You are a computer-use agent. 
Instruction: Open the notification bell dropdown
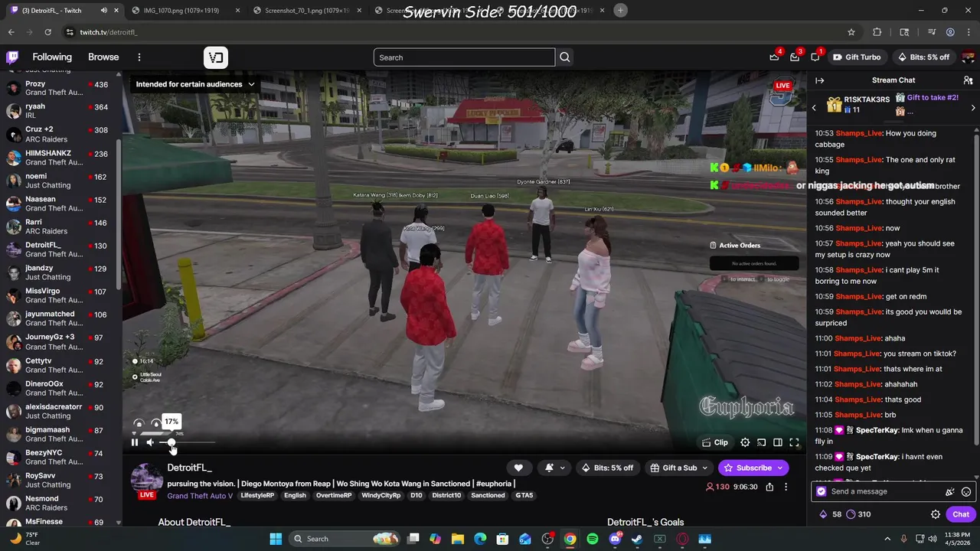555,468
